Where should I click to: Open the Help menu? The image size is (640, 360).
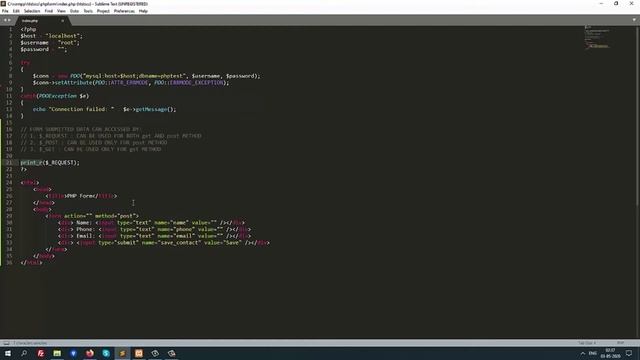[143, 11]
